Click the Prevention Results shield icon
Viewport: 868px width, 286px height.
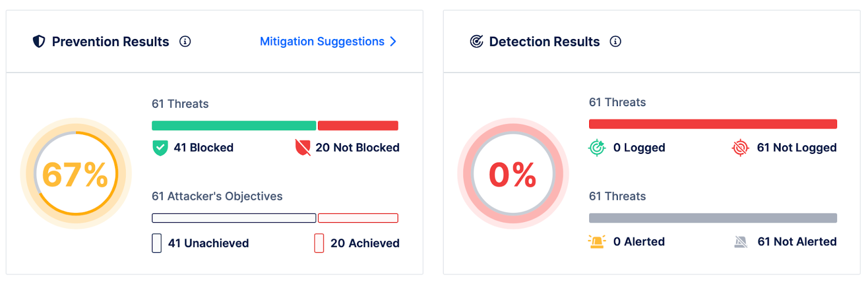[39, 42]
